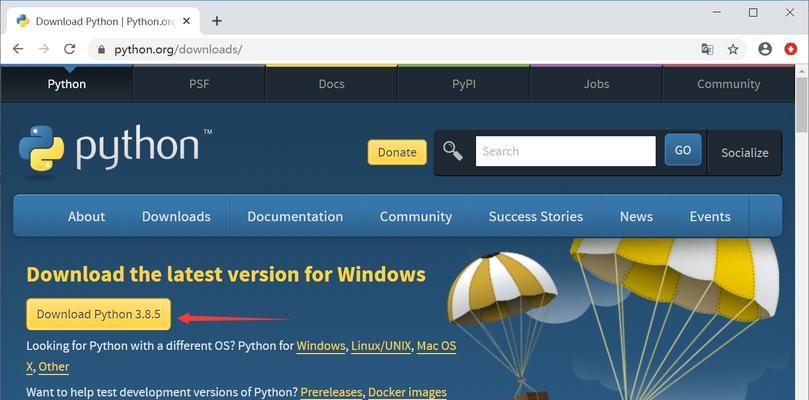Click the browser forward arrow
This screenshot has width=809, height=400.
[x=44, y=49]
